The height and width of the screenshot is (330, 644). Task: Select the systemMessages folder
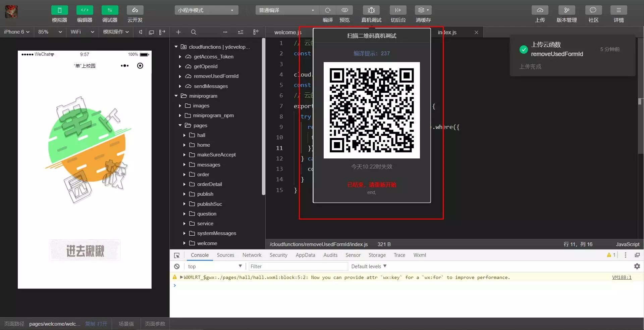tap(216, 233)
